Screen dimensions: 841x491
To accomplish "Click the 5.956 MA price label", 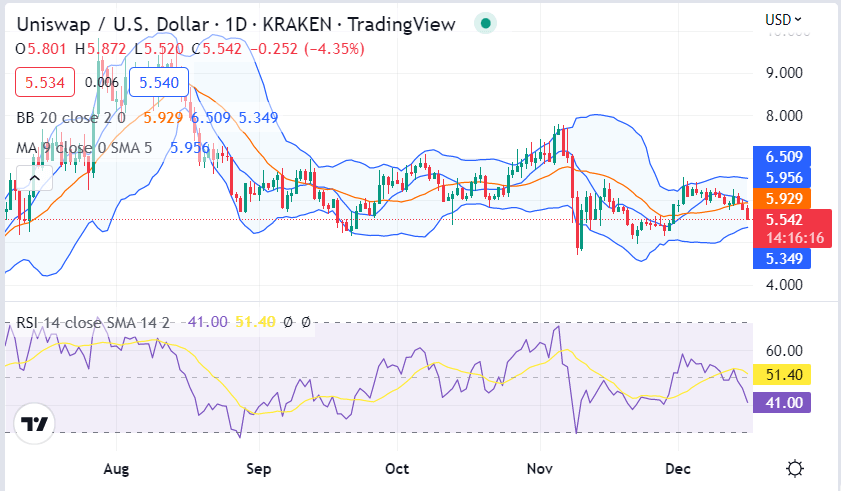I will pos(782,178).
